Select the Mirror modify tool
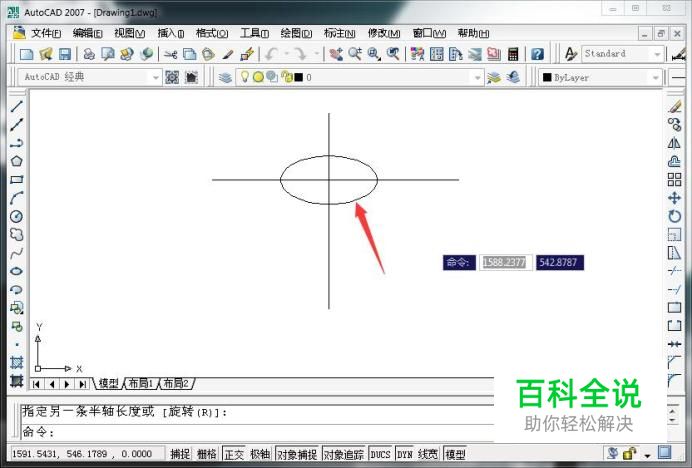 pyautogui.click(x=674, y=143)
